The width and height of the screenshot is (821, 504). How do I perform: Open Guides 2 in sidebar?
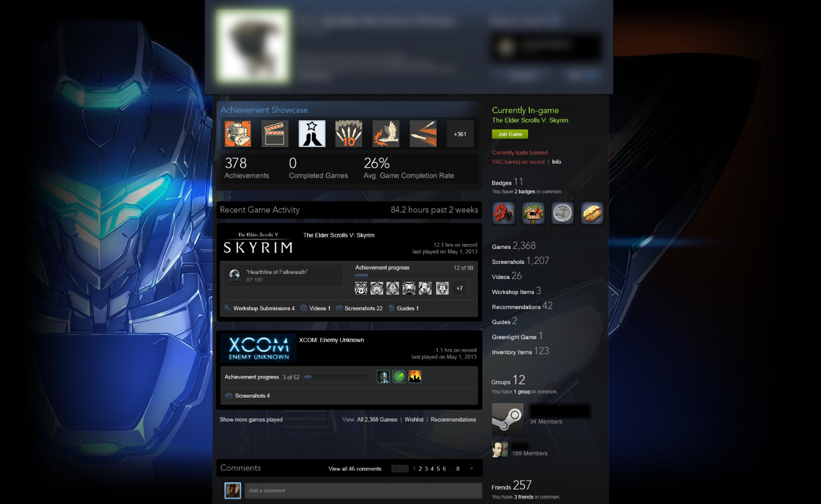click(505, 321)
